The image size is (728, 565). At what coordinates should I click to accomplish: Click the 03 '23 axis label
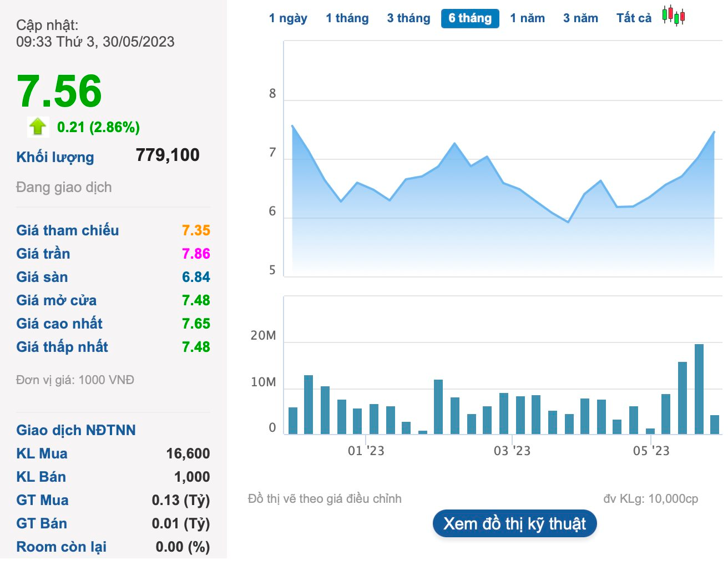coord(512,451)
